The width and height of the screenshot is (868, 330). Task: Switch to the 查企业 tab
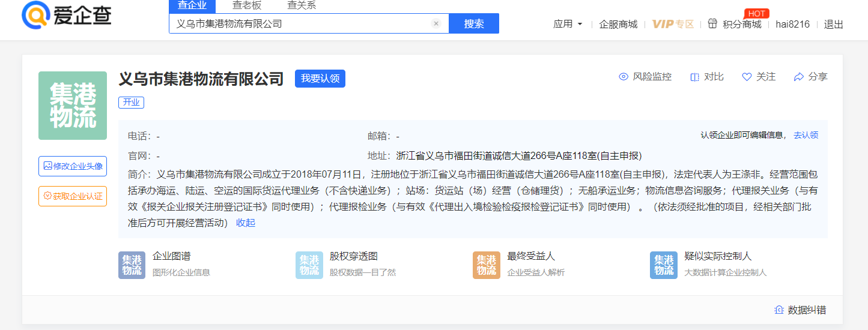pyautogui.click(x=192, y=6)
